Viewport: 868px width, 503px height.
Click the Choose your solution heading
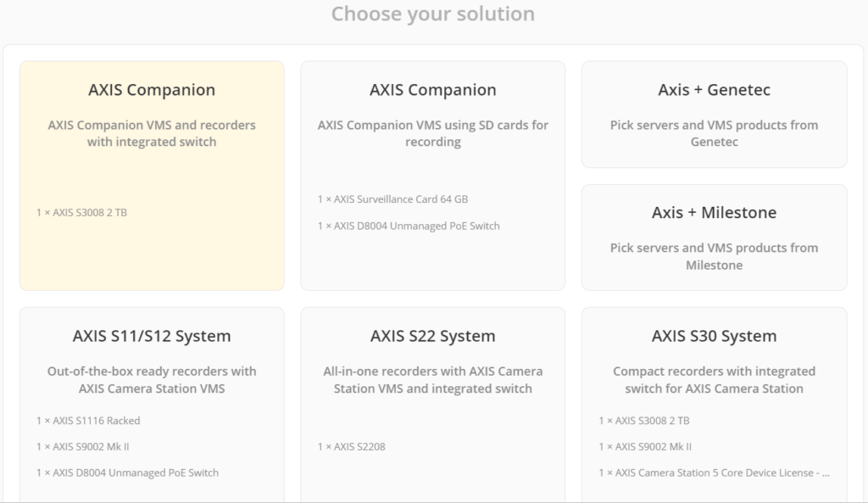tap(433, 14)
